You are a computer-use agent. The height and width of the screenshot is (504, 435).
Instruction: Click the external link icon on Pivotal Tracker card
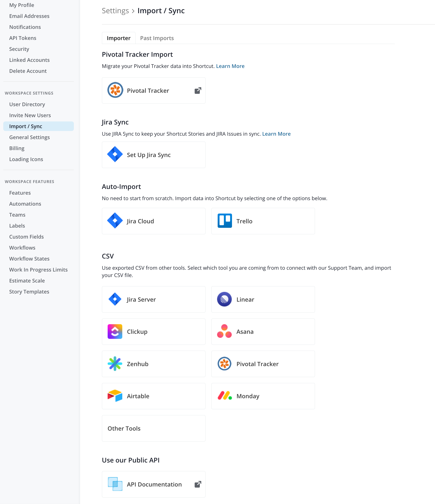198,91
